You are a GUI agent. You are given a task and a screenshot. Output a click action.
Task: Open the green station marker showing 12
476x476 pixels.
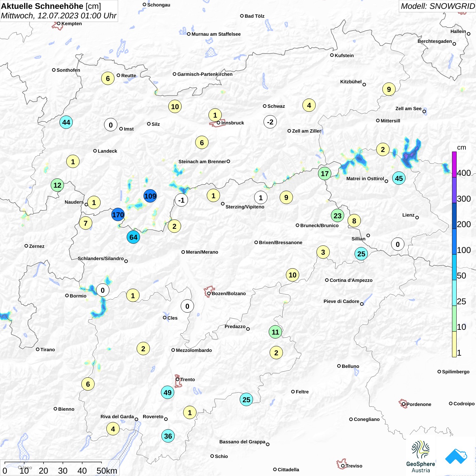(x=57, y=185)
